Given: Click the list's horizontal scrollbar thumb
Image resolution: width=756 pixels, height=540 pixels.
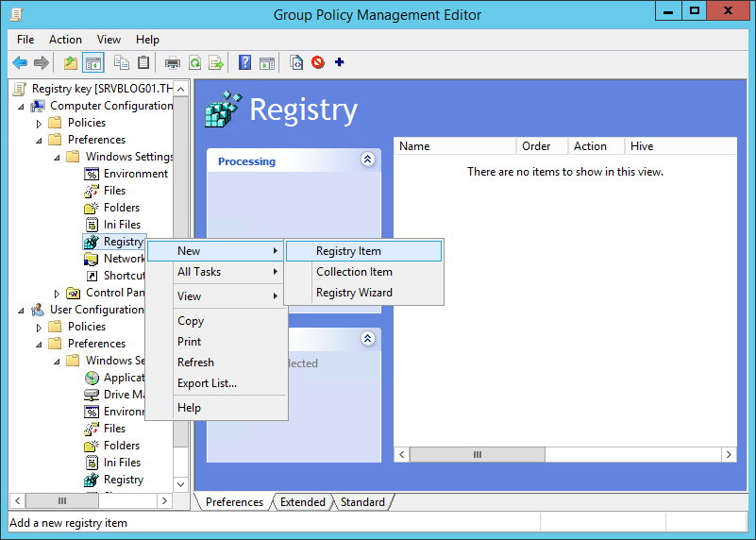Looking at the screenshot, I should (477, 454).
